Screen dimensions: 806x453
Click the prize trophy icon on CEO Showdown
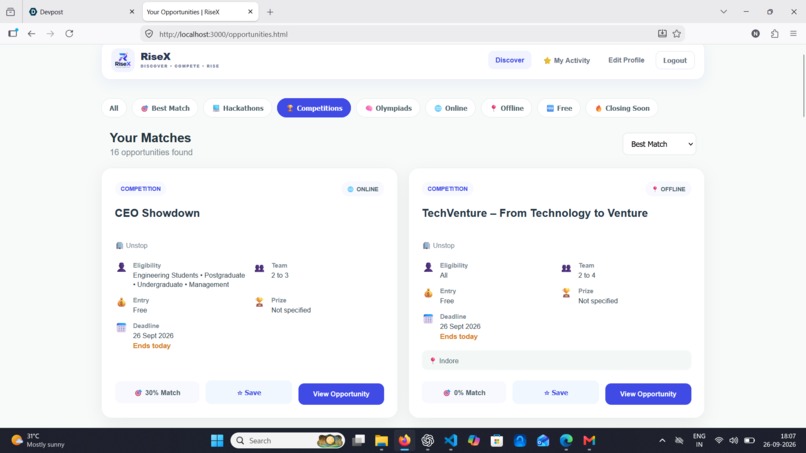(x=259, y=302)
